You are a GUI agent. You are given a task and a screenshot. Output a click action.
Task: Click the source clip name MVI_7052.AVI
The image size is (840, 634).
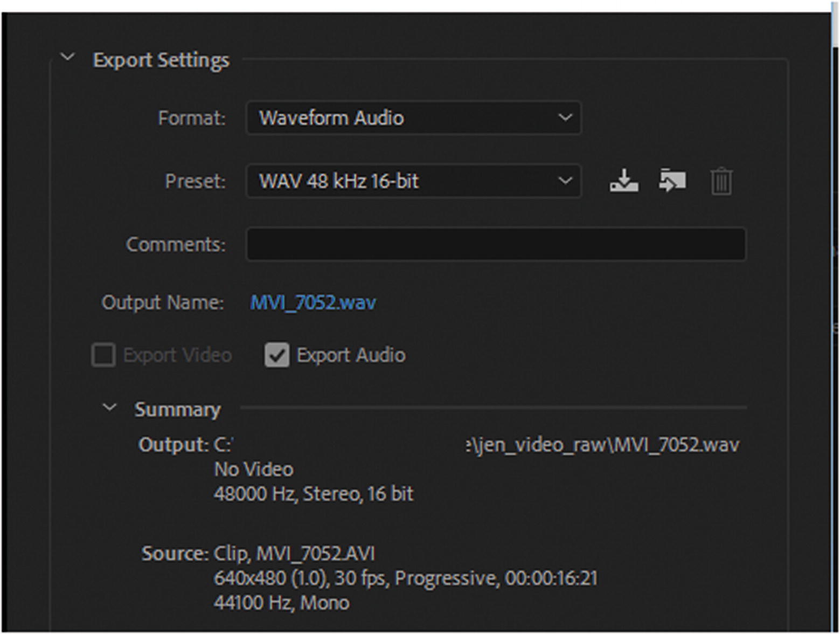[x=315, y=554]
